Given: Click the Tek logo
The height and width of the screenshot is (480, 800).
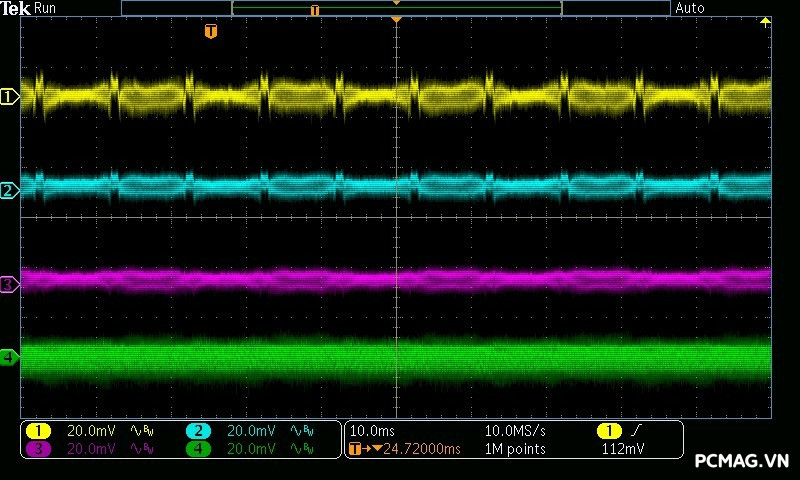Looking at the screenshot, I should tap(16, 8).
